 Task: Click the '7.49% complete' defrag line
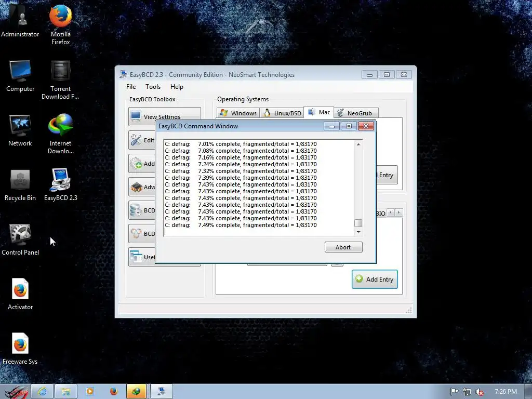click(241, 225)
